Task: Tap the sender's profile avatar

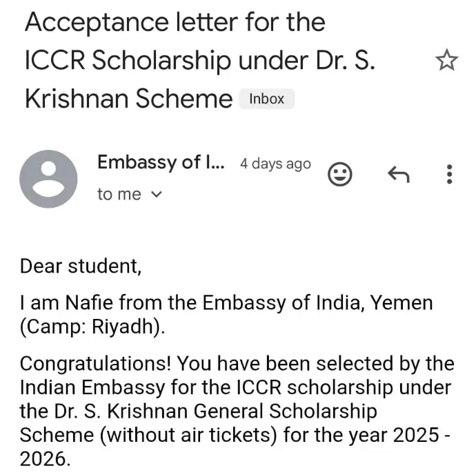Action: [x=48, y=179]
